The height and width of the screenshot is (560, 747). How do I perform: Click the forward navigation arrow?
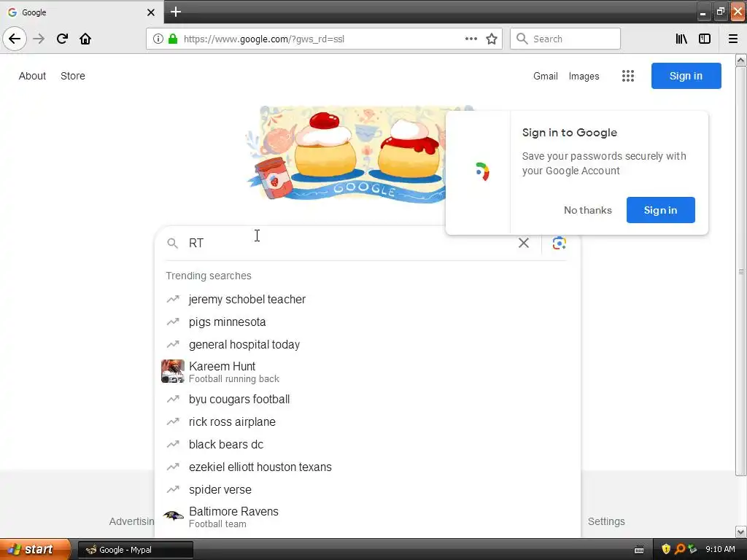39,39
